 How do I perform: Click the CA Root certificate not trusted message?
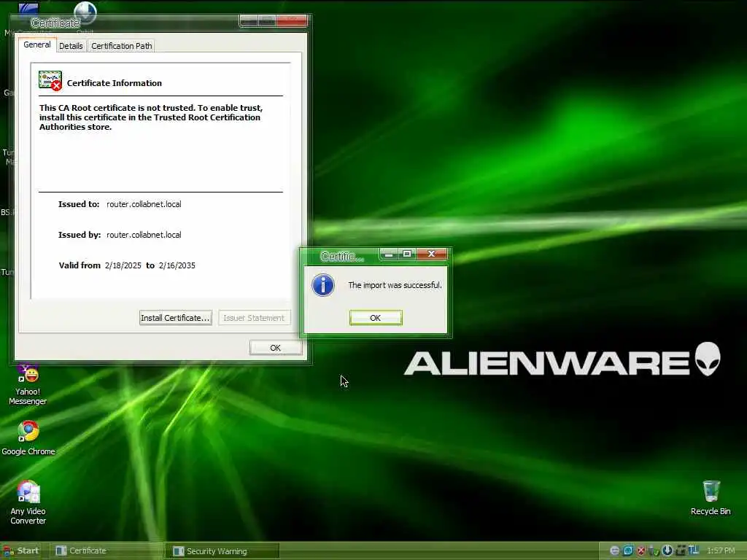[x=150, y=117]
